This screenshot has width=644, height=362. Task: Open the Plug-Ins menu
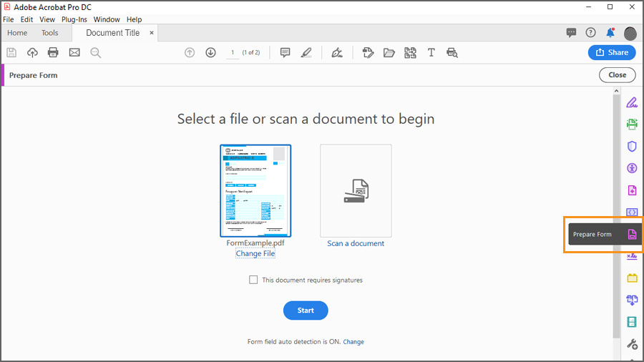(x=74, y=19)
